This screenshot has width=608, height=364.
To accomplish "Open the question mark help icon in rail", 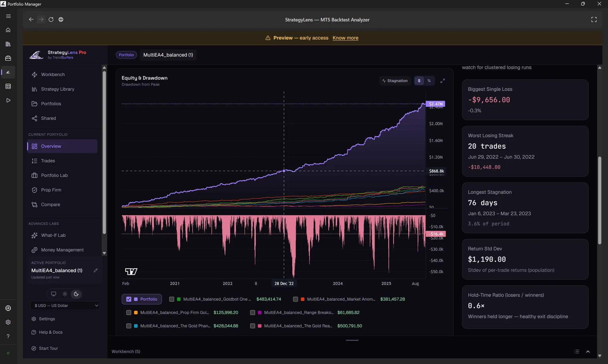I will click(8, 336).
